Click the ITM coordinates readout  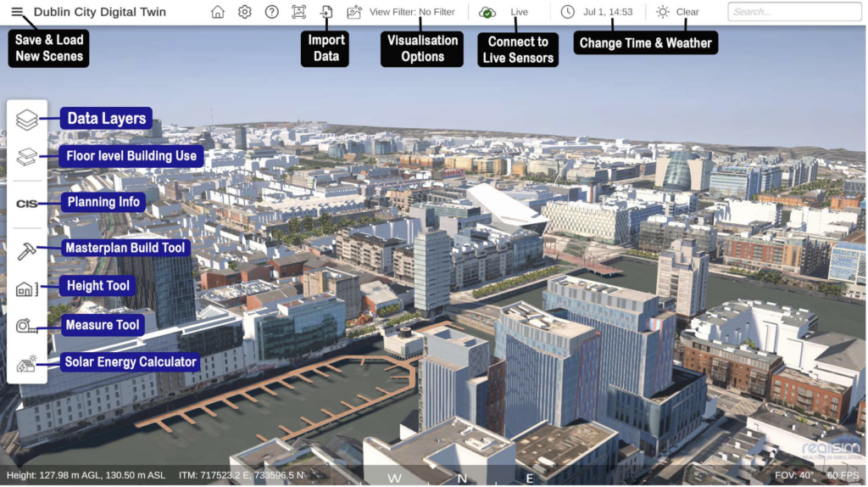click(x=242, y=475)
